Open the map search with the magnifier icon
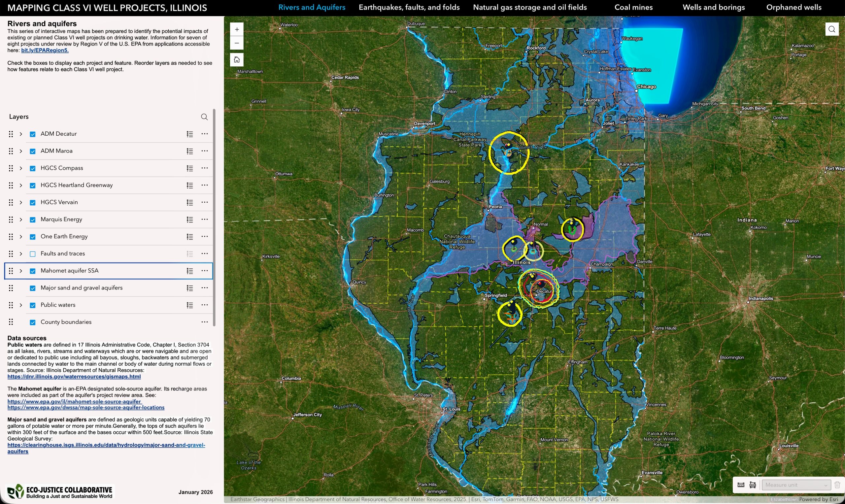Viewport: 845px width, 504px height. pyautogui.click(x=832, y=29)
